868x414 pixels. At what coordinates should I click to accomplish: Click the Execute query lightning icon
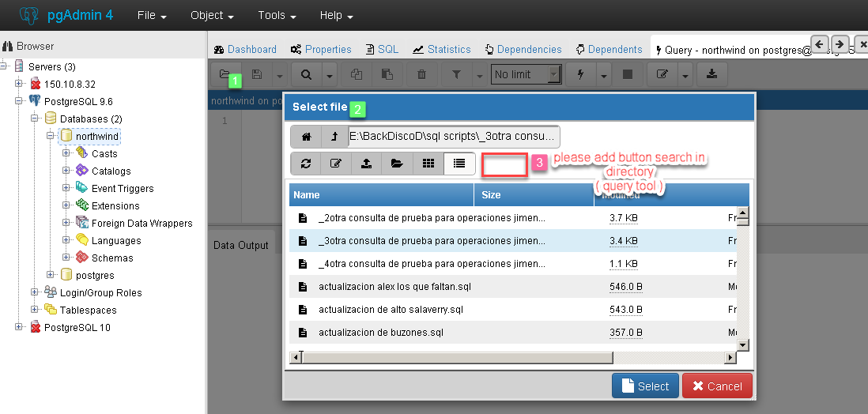click(x=581, y=74)
